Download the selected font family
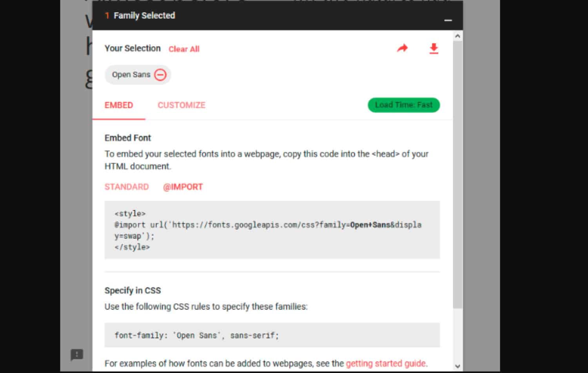Screen dimensions: 588x373 [x=434, y=49]
